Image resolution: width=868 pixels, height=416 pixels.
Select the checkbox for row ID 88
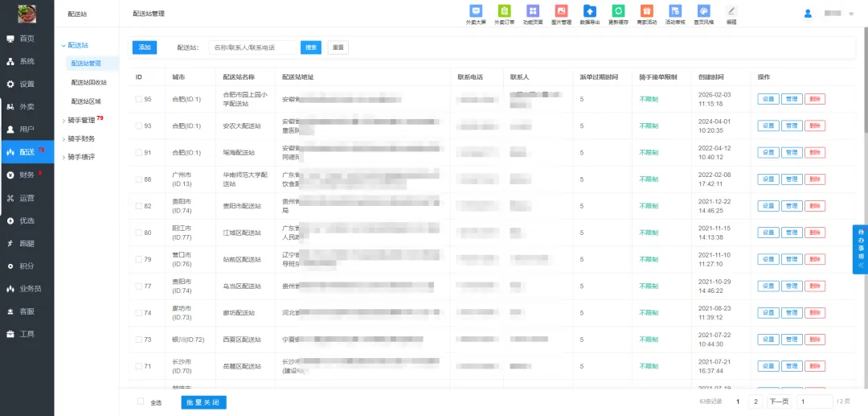point(138,179)
